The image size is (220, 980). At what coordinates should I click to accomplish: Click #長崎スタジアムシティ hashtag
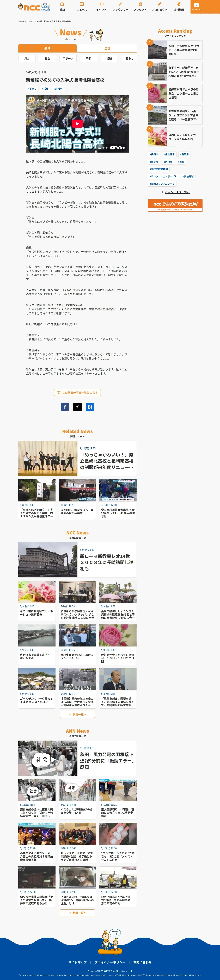(x=162, y=184)
